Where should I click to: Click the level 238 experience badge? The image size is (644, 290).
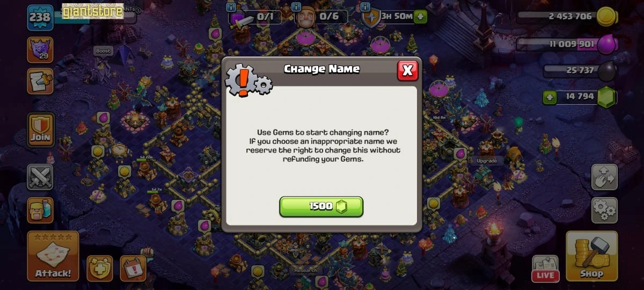coord(40,17)
